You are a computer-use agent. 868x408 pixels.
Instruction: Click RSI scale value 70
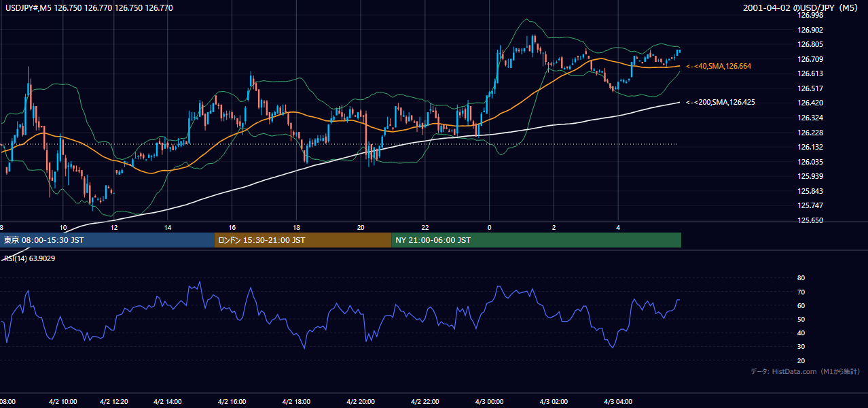[801, 292]
